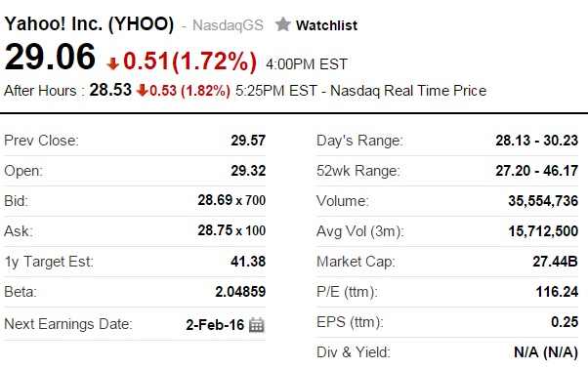Click the Watchlist star icon
This screenshot has height=369, width=588.
point(283,24)
